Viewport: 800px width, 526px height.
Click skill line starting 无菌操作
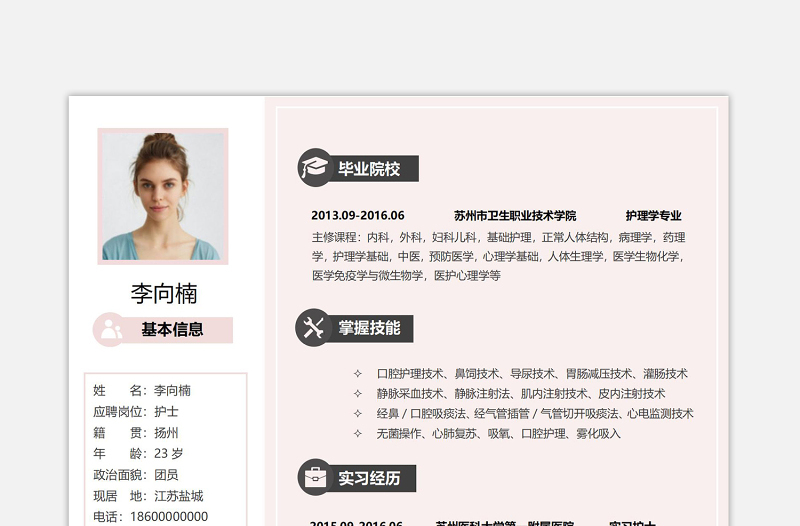click(x=498, y=434)
